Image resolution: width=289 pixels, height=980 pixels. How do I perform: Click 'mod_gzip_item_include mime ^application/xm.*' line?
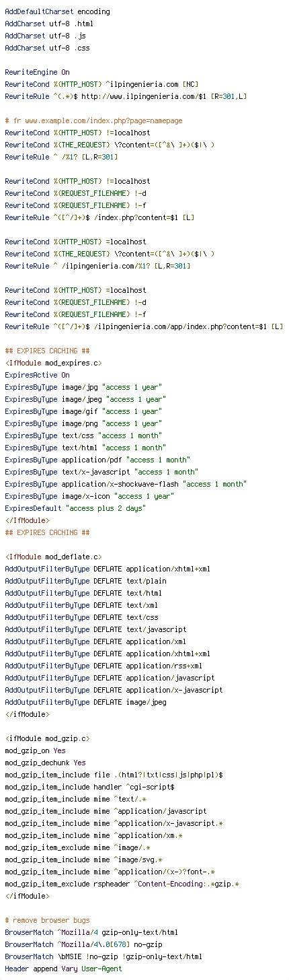(x=93, y=835)
